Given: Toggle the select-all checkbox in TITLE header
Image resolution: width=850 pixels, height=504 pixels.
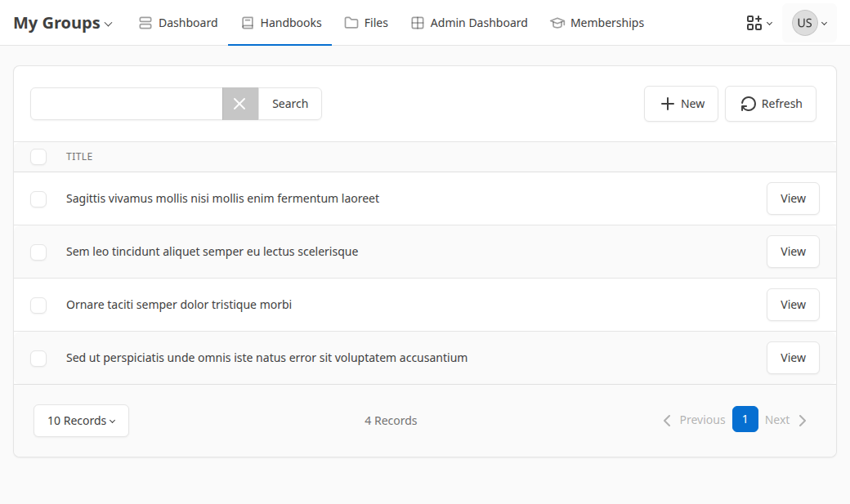Looking at the screenshot, I should [x=38, y=157].
